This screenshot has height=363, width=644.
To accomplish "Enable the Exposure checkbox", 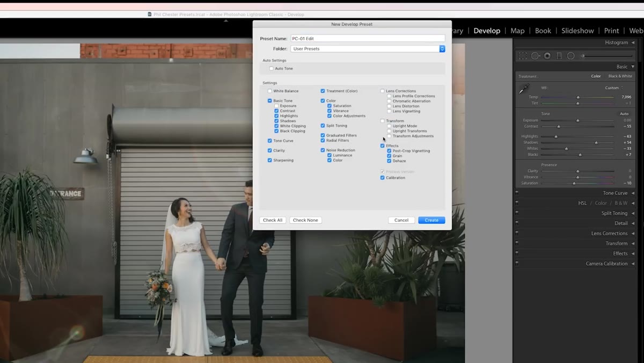I will pos(276,106).
